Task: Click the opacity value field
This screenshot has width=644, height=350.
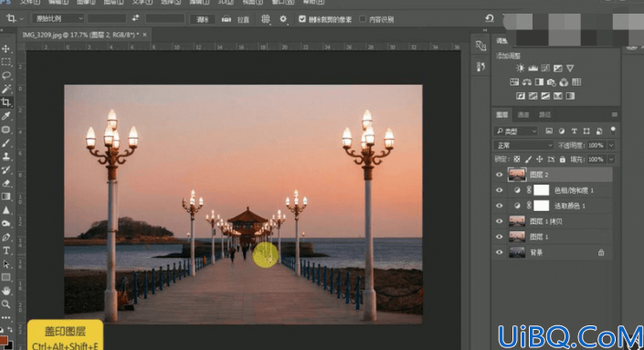Action: [x=596, y=145]
